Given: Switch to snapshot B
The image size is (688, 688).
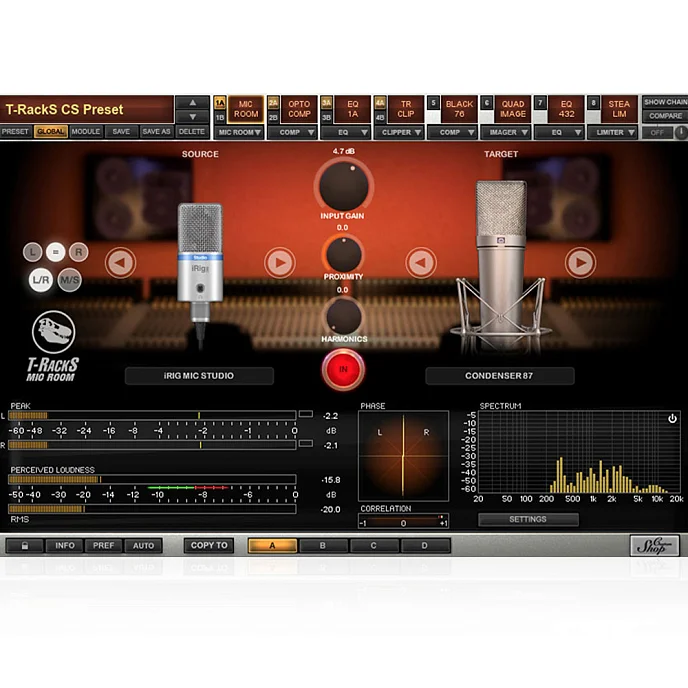Looking at the screenshot, I should point(322,546).
